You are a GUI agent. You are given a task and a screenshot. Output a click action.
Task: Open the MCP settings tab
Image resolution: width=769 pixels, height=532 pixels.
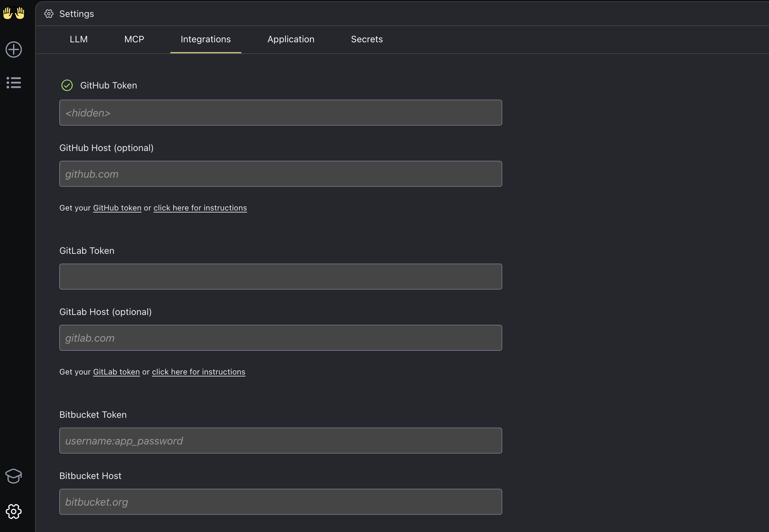pos(134,39)
